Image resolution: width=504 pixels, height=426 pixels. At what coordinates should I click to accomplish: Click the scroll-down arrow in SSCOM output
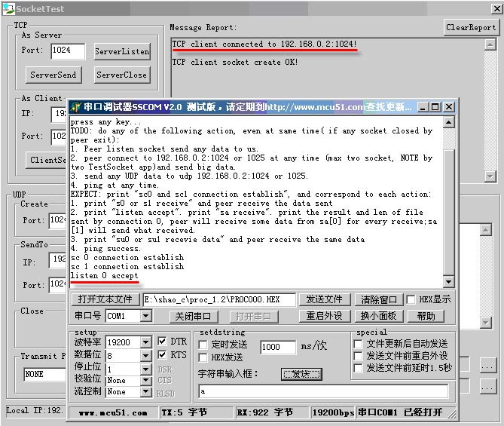point(449,282)
